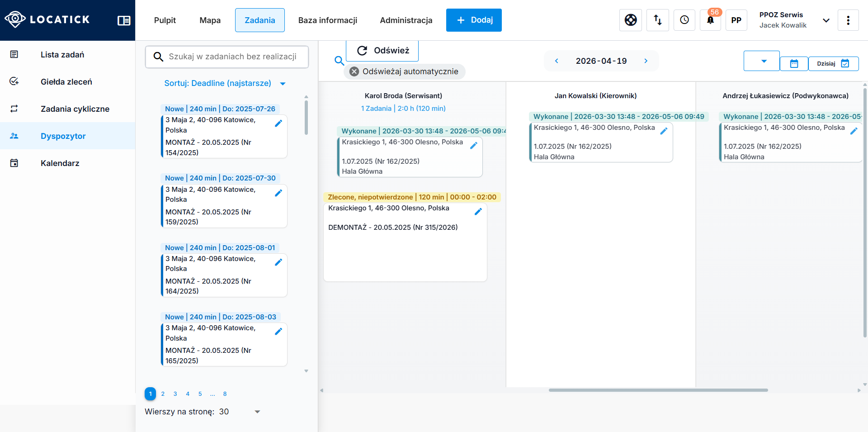
Task: Click the Locatick eye logo
Action: [x=15, y=19]
